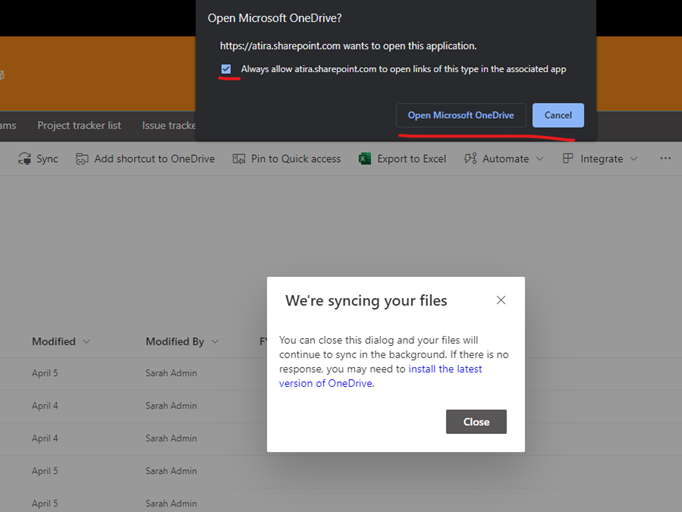The height and width of the screenshot is (512, 682).
Task: Select the April 5 date in the first row
Action: tap(45, 373)
